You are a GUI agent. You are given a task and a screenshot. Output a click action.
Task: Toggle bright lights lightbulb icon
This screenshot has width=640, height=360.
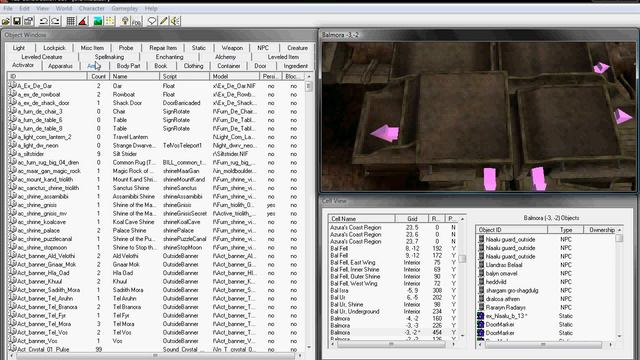pos(125,21)
